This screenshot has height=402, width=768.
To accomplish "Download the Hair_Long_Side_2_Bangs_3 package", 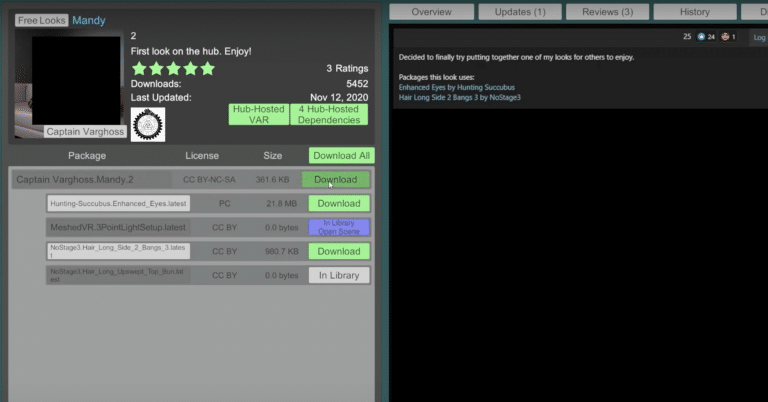I will pos(339,251).
